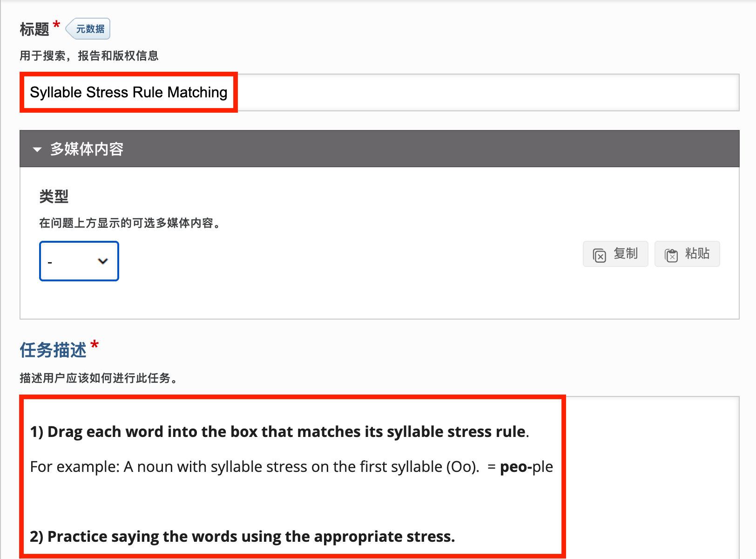Click the 任务描述 heading label
This screenshot has height=559, width=756.
[53, 350]
